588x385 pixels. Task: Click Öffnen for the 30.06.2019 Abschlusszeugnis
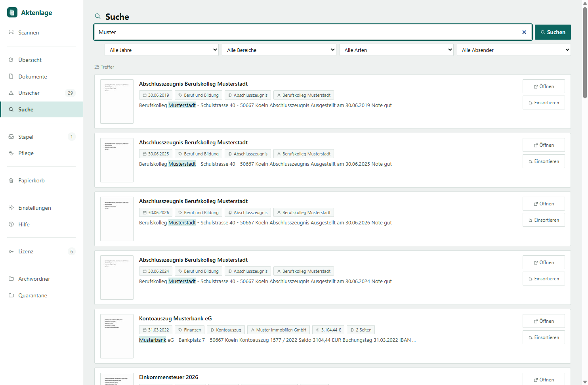click(544, 86)
